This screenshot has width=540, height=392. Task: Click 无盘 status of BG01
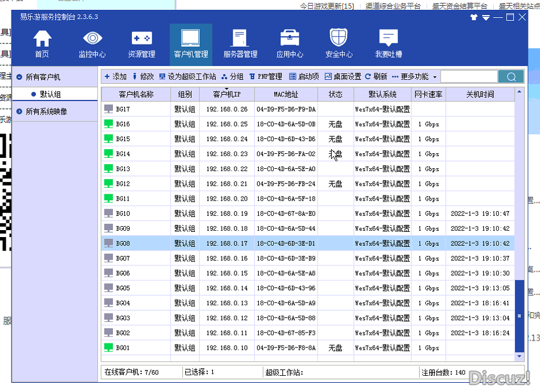tap(336, 348)
